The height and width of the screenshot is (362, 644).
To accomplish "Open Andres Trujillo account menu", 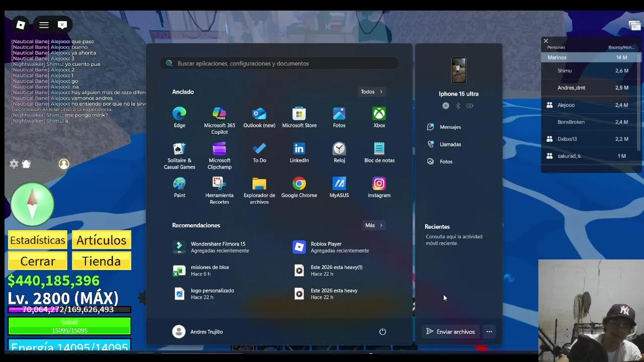I will (198, 332).
